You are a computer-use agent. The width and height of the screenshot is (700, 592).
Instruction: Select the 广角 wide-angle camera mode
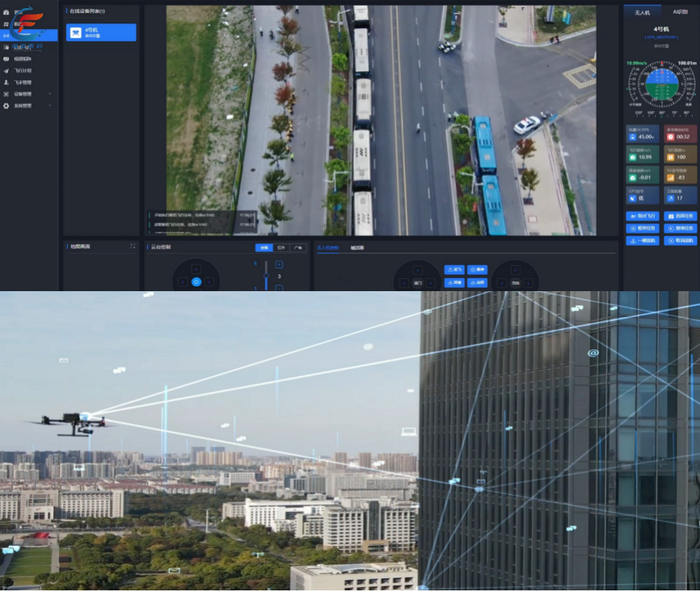pyautogui.click(x=297, y=247)
